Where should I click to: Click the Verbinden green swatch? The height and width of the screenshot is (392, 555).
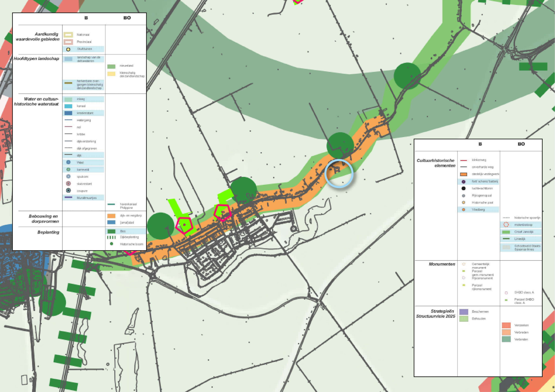(506, 339)
